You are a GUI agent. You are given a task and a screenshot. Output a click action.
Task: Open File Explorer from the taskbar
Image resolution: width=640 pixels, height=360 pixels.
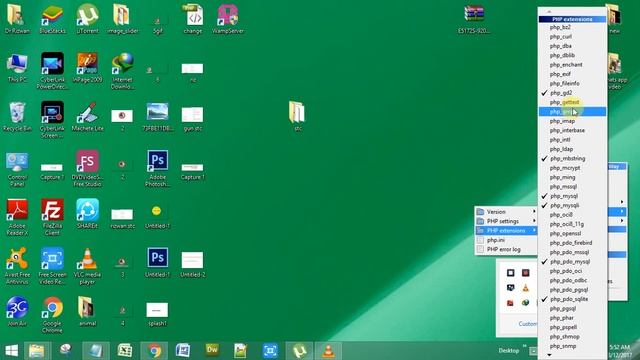pos(36,351)
